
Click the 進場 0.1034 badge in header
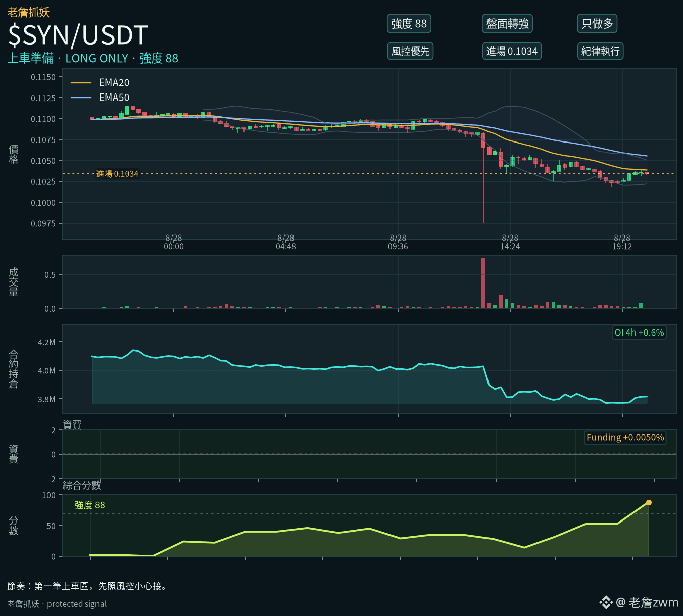click(x=512, y=51)
